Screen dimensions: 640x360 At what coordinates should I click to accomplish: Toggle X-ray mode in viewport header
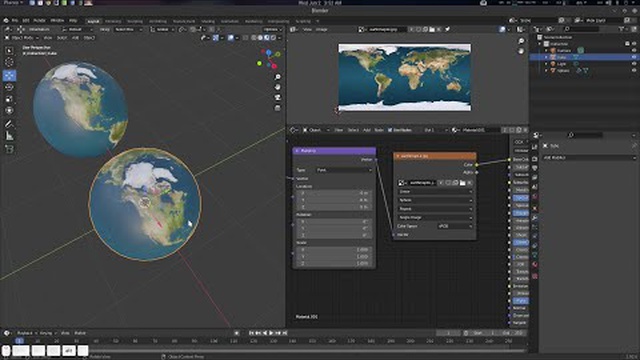[x=245, y=38]
